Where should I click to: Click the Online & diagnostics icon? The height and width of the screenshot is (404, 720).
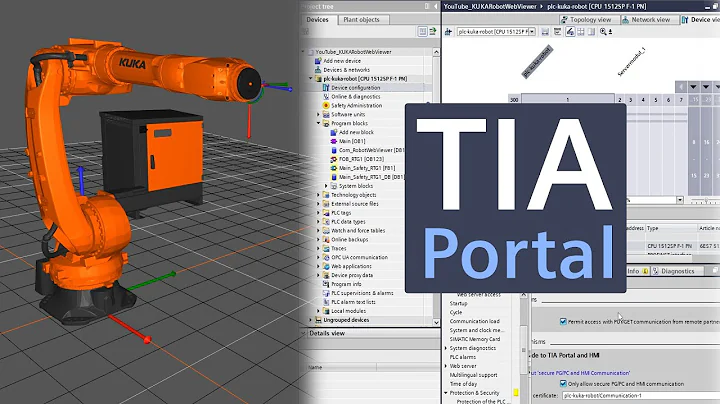pos(326,96)
